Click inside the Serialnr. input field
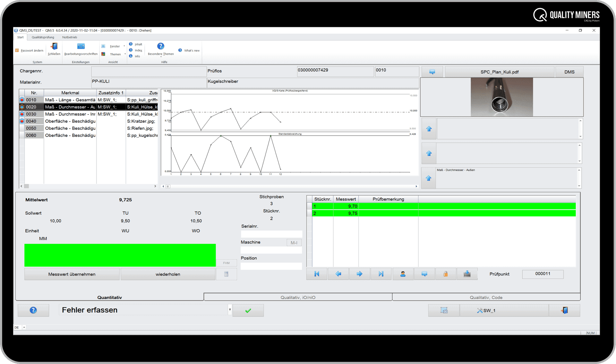 tap(271, 234)
